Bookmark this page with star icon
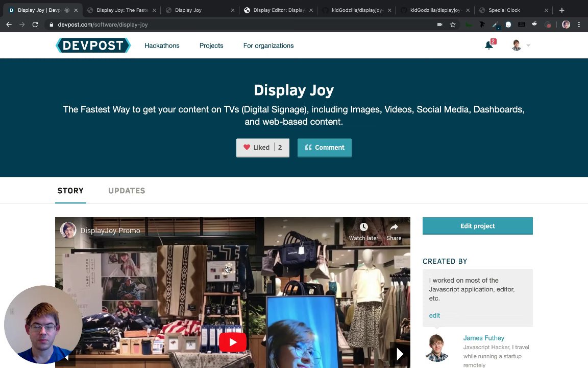Screen dimensions: 588x368 pyautogui.click(x=453, y=25)
